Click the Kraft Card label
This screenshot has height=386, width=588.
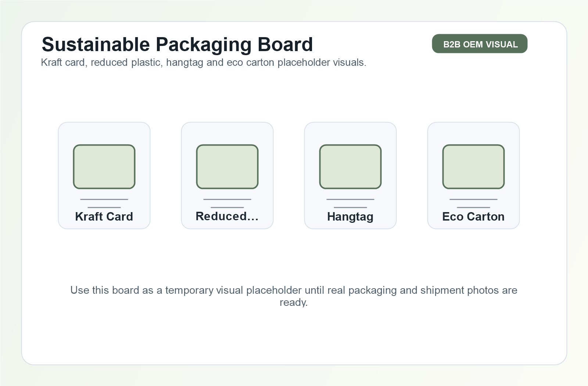pyautogui.click(x=104, y=217)
